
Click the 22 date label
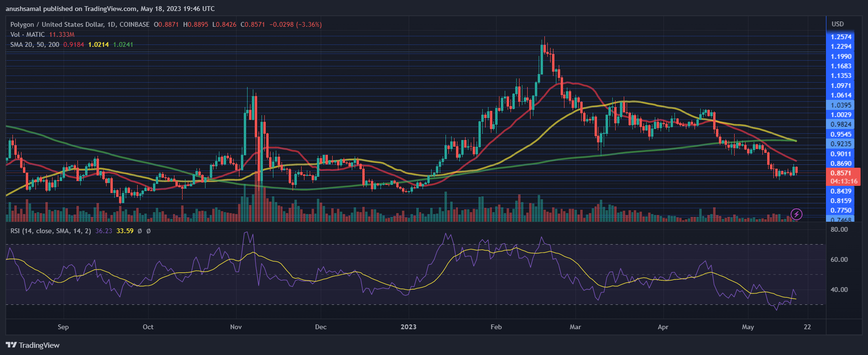click(x=807, y=327)
